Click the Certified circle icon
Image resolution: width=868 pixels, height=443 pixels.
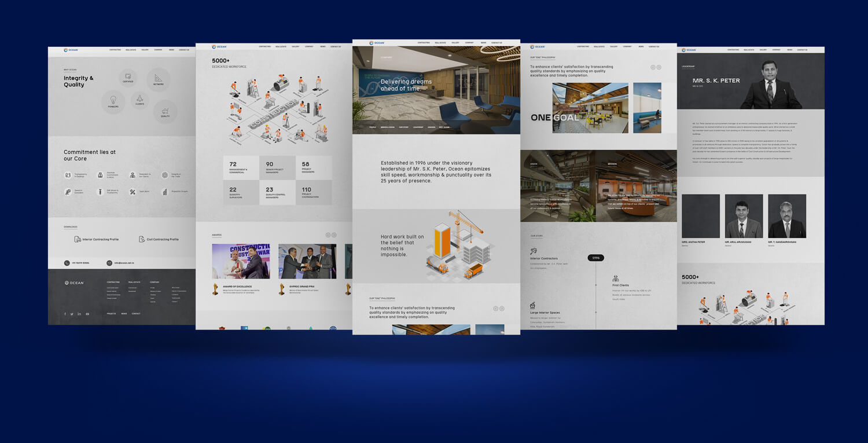click(x=128, y=78)
